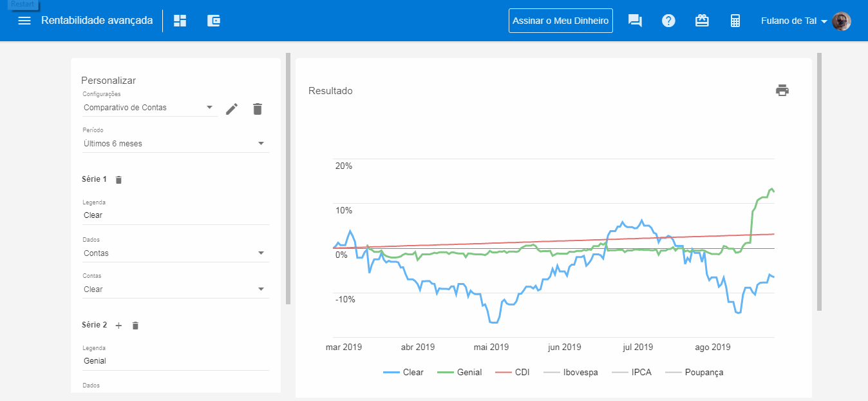Open the hamburger navigation menu
Viewport: 868px width, 401px height.
click(24, 21)
